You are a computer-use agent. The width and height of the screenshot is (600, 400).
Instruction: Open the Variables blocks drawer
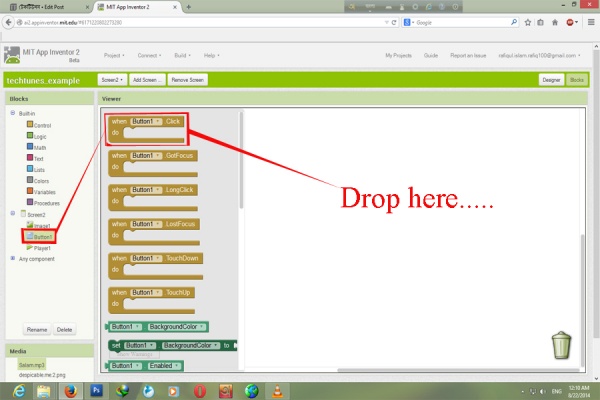tap(41, 192)
